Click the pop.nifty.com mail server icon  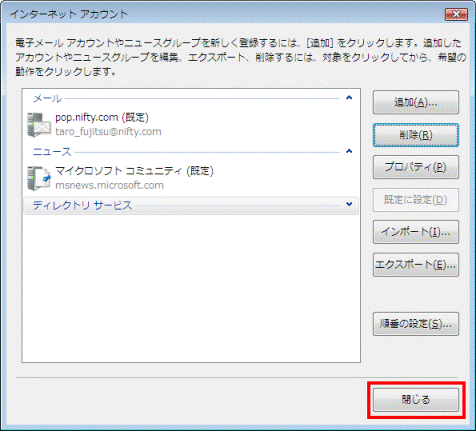point(39,125)
